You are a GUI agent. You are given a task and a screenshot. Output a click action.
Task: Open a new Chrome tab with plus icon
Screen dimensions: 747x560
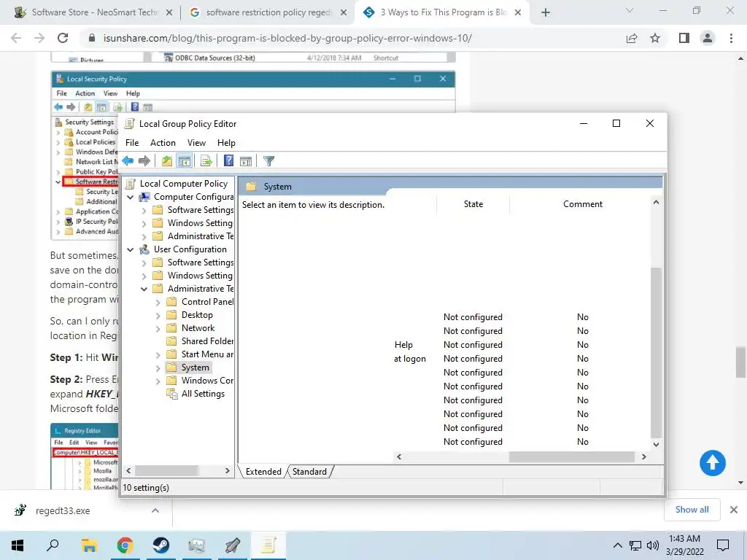click(x=546, y=12)
